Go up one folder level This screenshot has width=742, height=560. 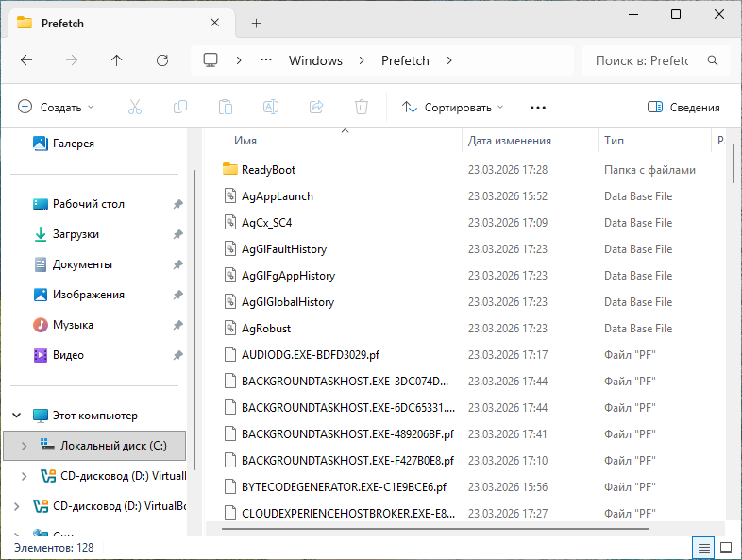[116, 60]
